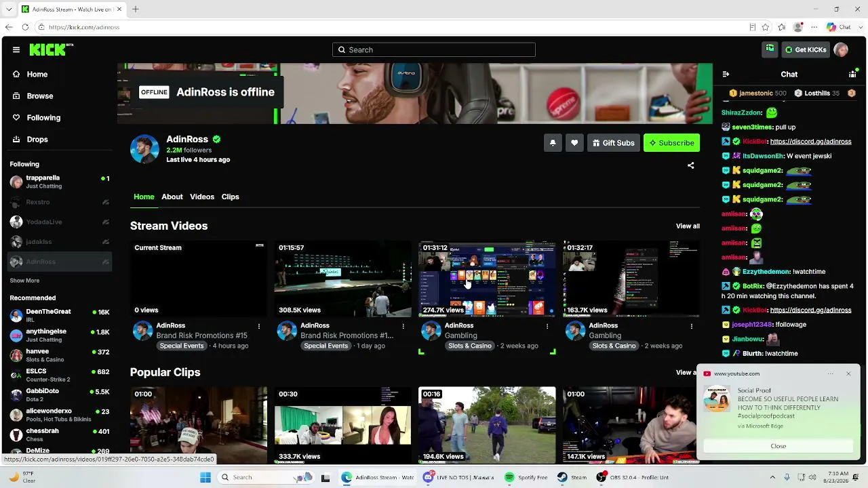The height and width of the screenshot is (488, 868).
Task: Click Close on the Social Proof notification
Action: pos(778,446)
